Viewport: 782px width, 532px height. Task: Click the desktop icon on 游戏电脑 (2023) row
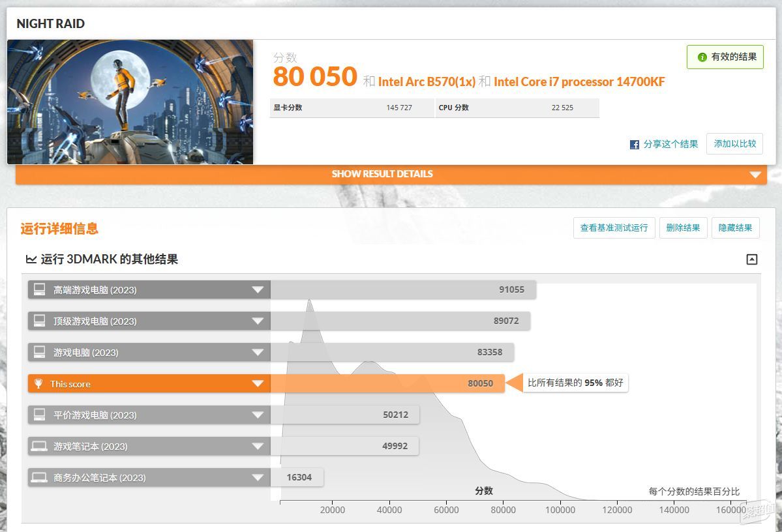39,352
